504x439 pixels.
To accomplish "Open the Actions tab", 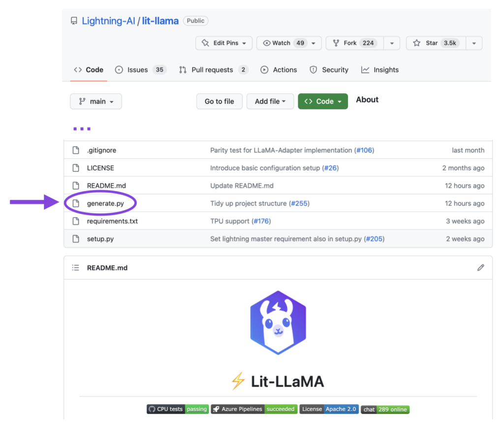I will tap(284, 69).
